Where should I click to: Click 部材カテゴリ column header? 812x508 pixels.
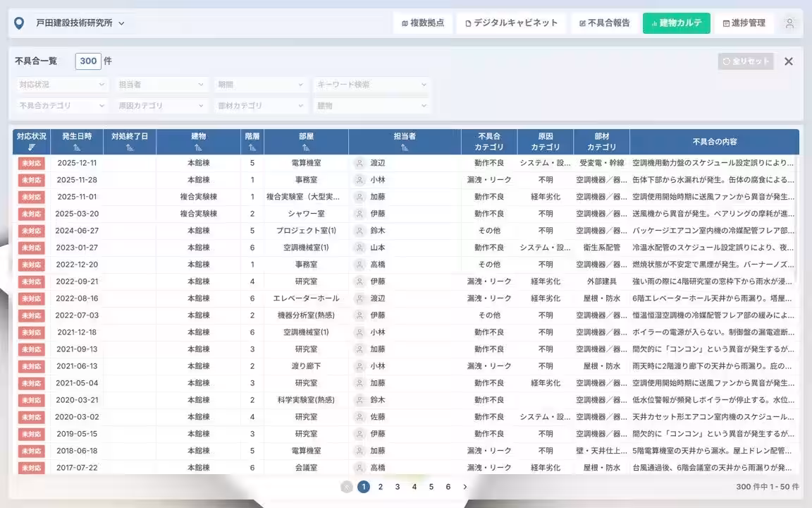click(602, 142)
